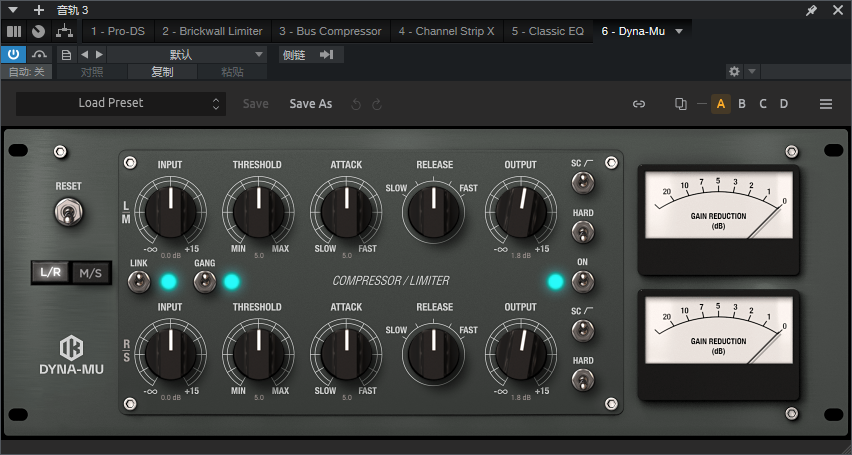Viewport: 852px width, 455px height.
Task: Click the bypass curve icon next to power
Action: coord(39,54)
